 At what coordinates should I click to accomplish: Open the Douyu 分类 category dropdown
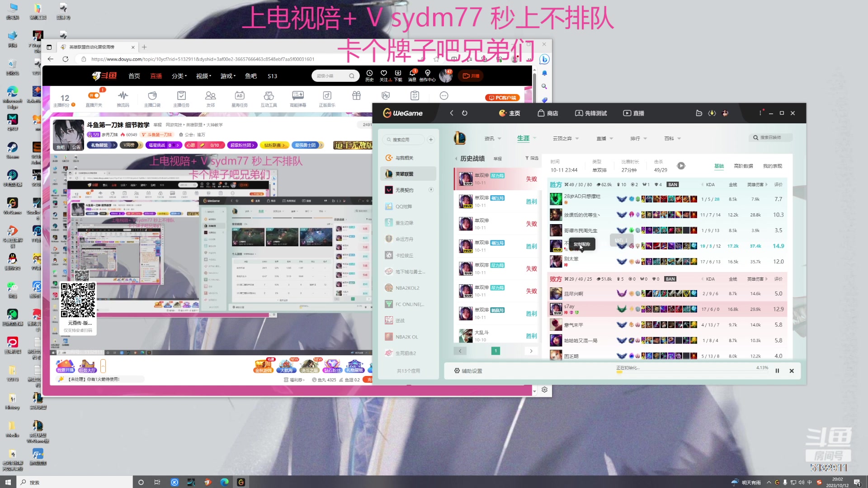click(179, 76)
